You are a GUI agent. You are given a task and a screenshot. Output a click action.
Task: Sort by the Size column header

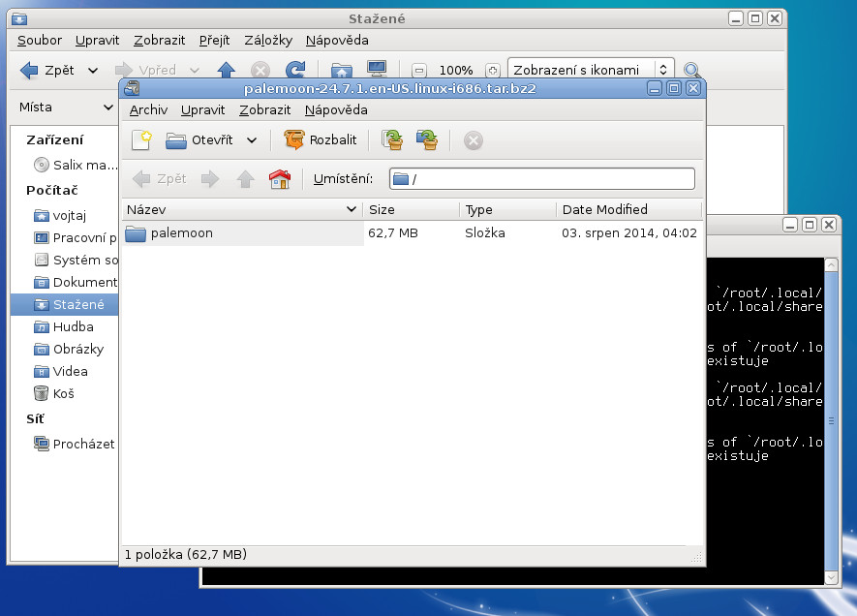(411, 209)
